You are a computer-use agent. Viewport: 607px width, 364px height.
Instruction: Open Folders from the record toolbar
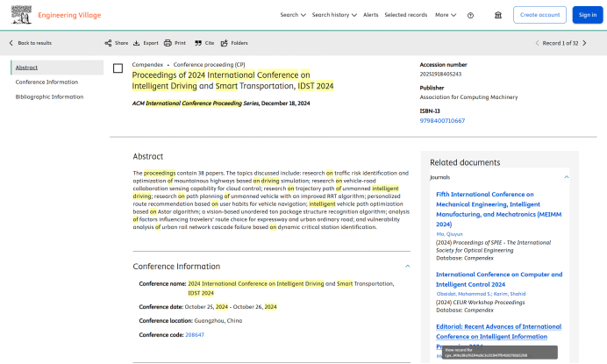(x=225, y=43)
